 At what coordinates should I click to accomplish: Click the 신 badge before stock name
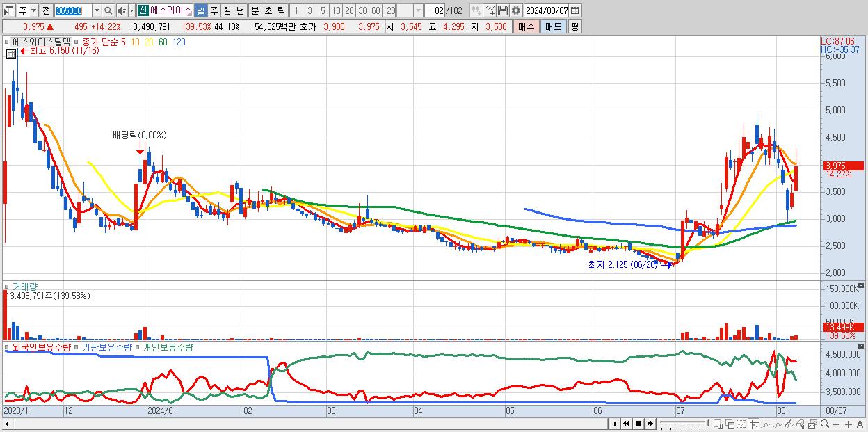click(x=143, y=10)
